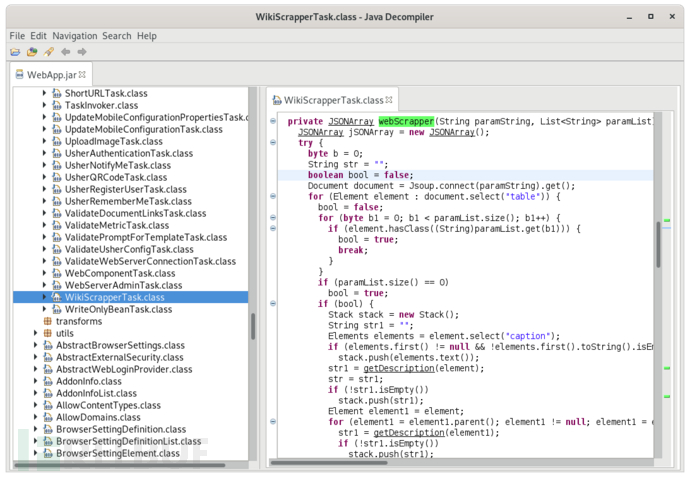The image size is (690, 478).
Task: Expand UploadImageTask.class tree node
Action: pos(44,141)
